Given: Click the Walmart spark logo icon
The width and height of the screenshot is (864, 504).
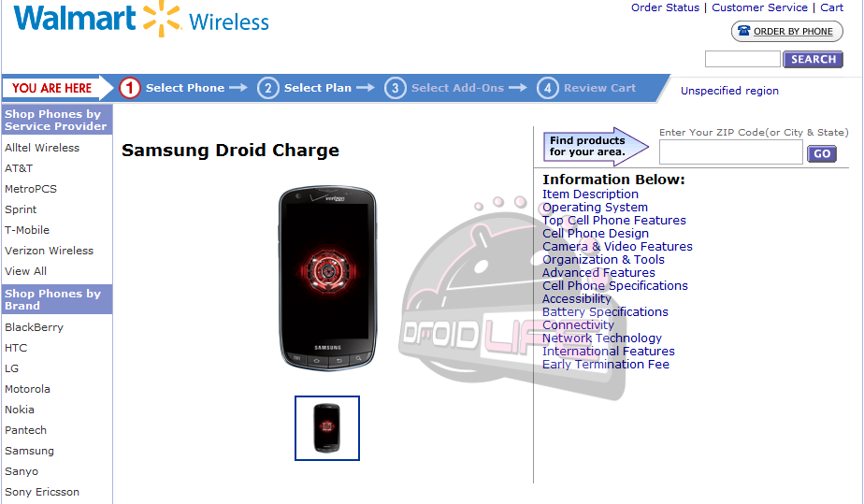Looking at the screenshot, I should (x=162, y=20).
